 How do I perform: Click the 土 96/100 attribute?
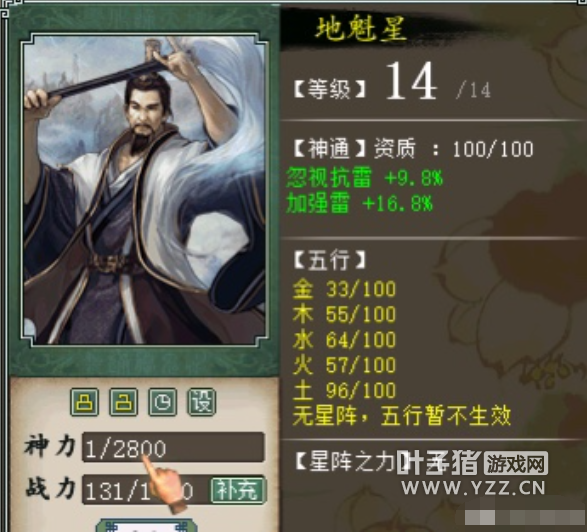click(x=344, y=391)
